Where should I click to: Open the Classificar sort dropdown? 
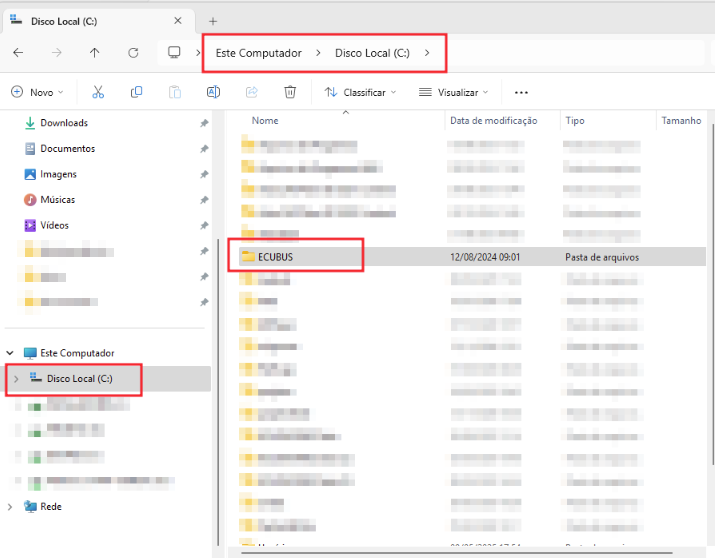(x=360, y=92)
